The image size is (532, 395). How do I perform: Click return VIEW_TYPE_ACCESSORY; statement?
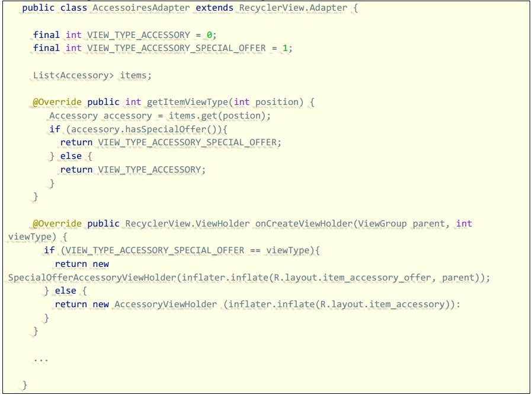click(x=133, y=170)
